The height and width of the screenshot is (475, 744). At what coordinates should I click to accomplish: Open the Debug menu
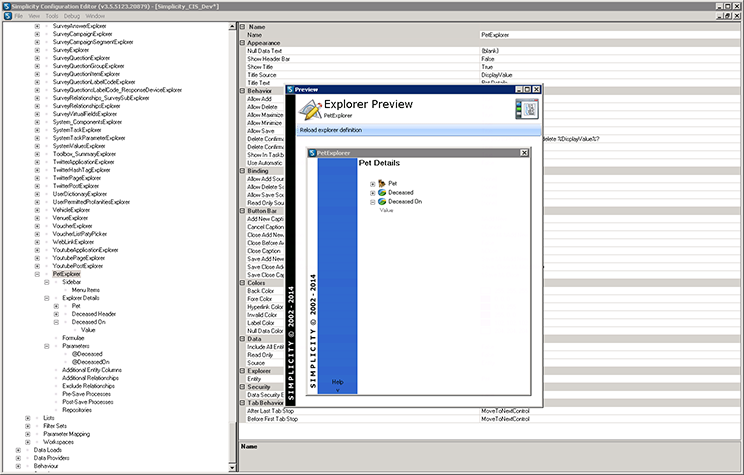pos(72,16)
